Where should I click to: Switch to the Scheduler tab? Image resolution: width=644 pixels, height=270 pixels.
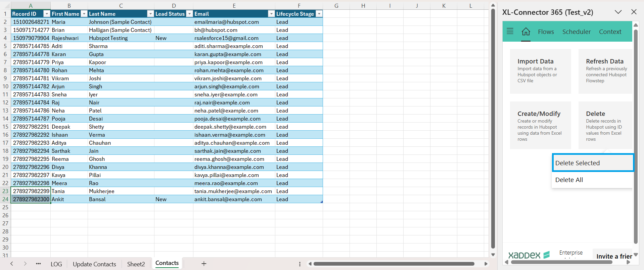577,32
